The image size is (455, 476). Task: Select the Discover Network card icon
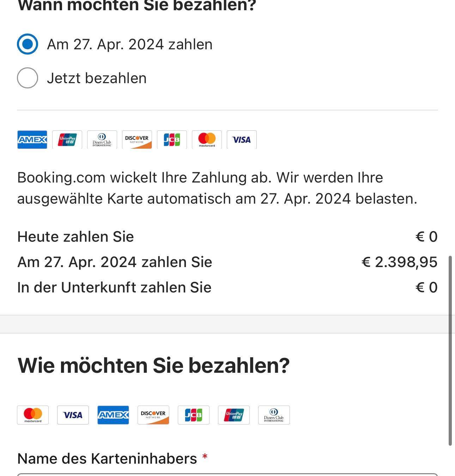click(x=137, y=140)
